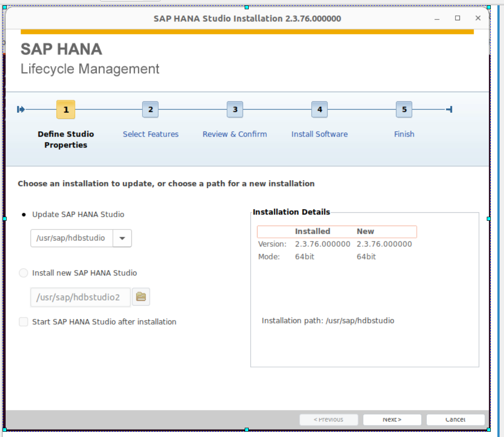Click Installation path: /usr/sap/hdbstudio text

click(328, 321)
